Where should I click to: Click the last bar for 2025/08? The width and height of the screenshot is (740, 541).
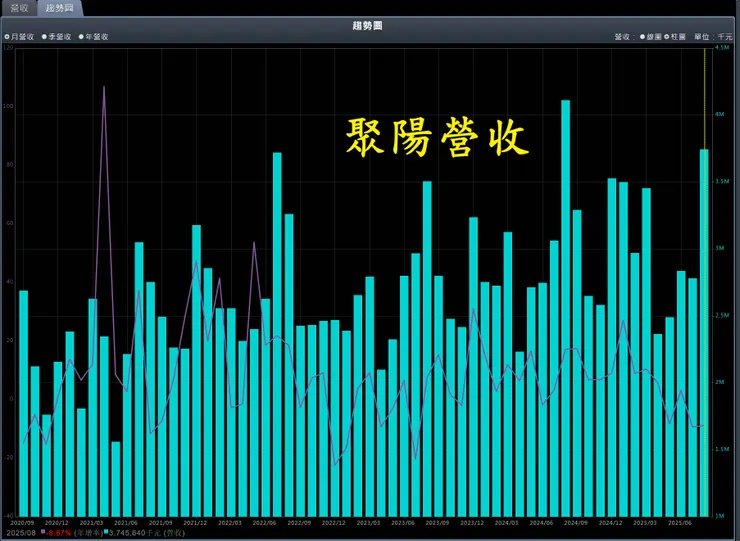point(704,333)
